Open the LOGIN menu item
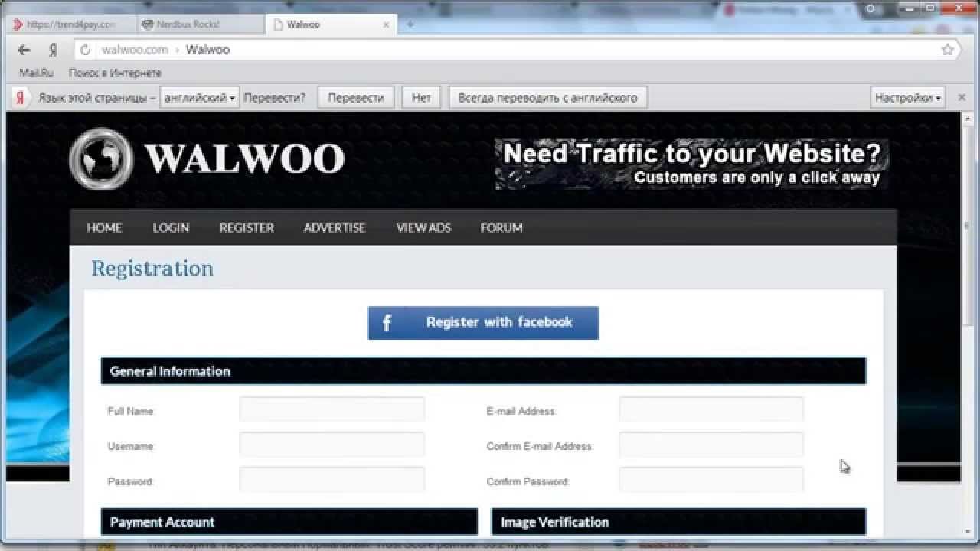The image size is (980, 551). [x=171, y=228]
